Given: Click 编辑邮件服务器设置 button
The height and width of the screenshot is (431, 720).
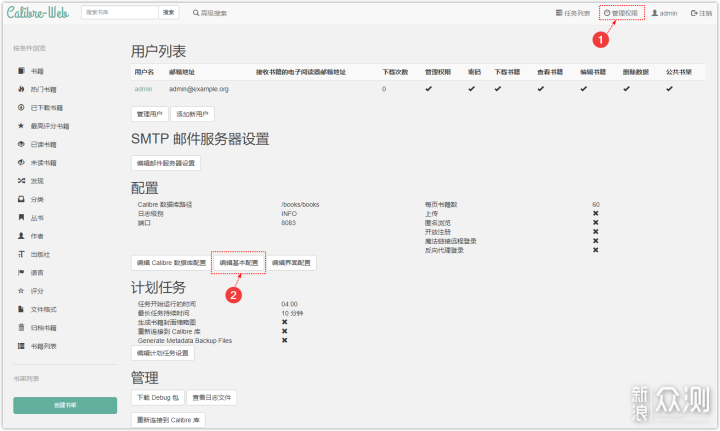Looking at the screenshot, I should tap(166, 163).
